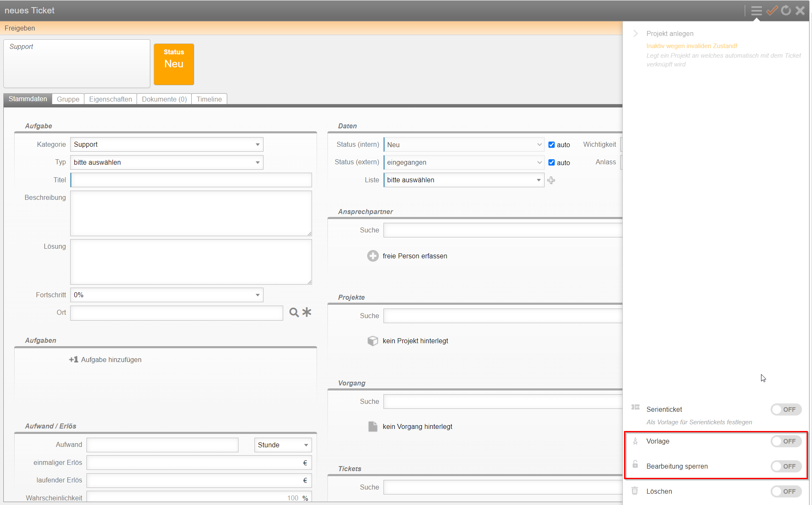812x505 pixels.
Task: Click the laufender Erlös field
Action: click(x=199, y=480)
